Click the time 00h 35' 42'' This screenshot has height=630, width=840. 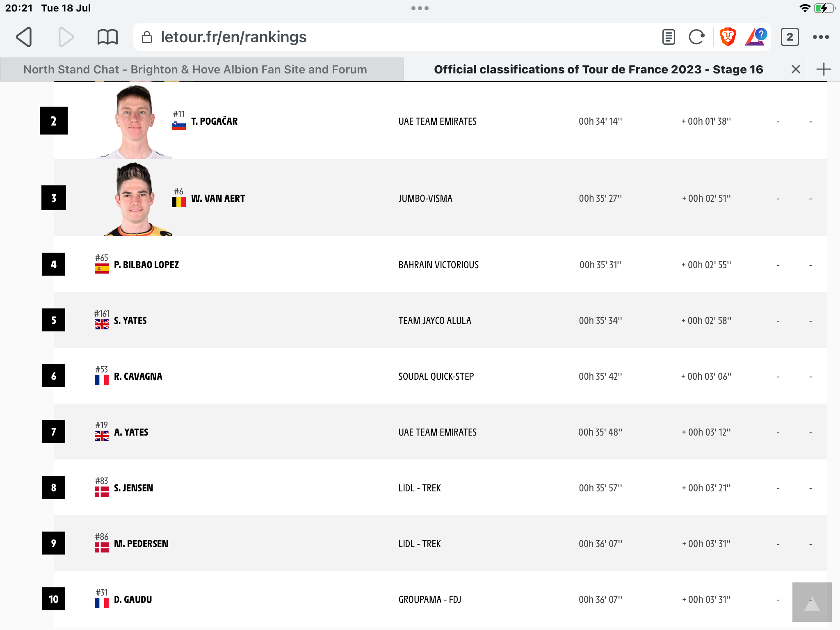(600, 377)
